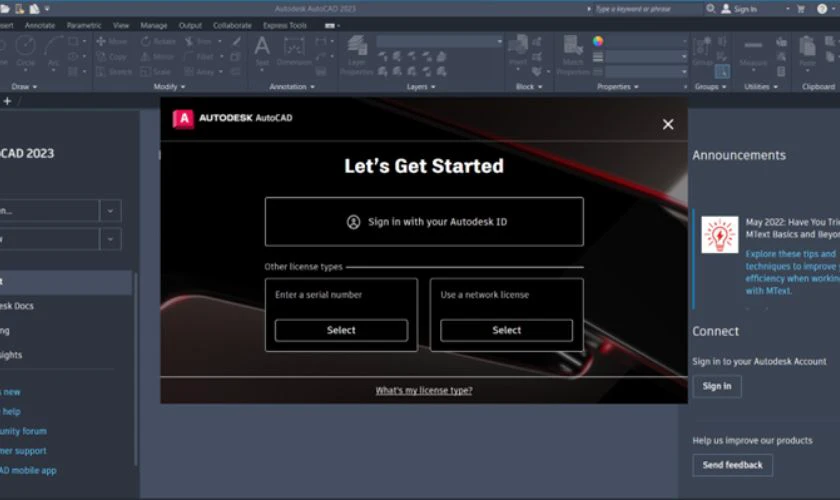Open What's my license type link
The image size is (840, 500).
(x=424, y=391)
